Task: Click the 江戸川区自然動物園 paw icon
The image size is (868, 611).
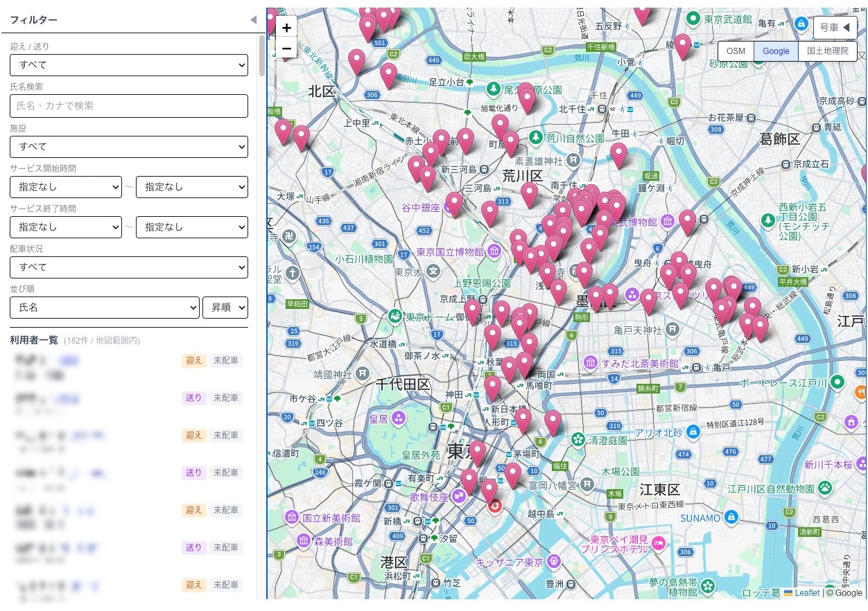Action: (824, 489)
